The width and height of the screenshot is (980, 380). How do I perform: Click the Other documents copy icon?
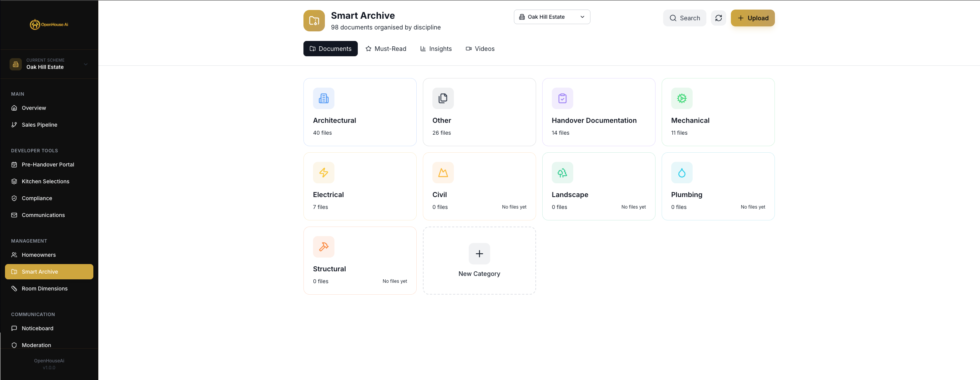443,98
